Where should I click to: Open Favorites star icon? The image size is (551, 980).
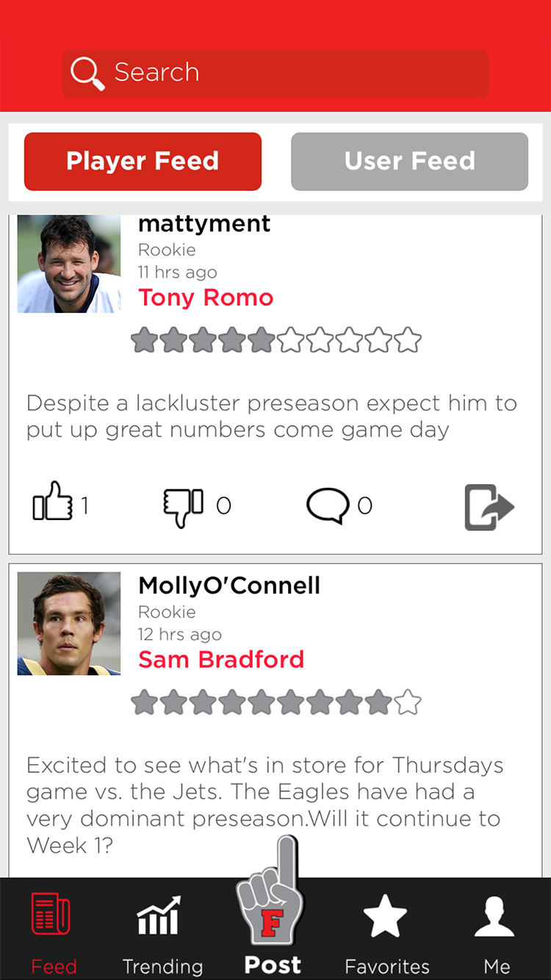coord(385,916)
